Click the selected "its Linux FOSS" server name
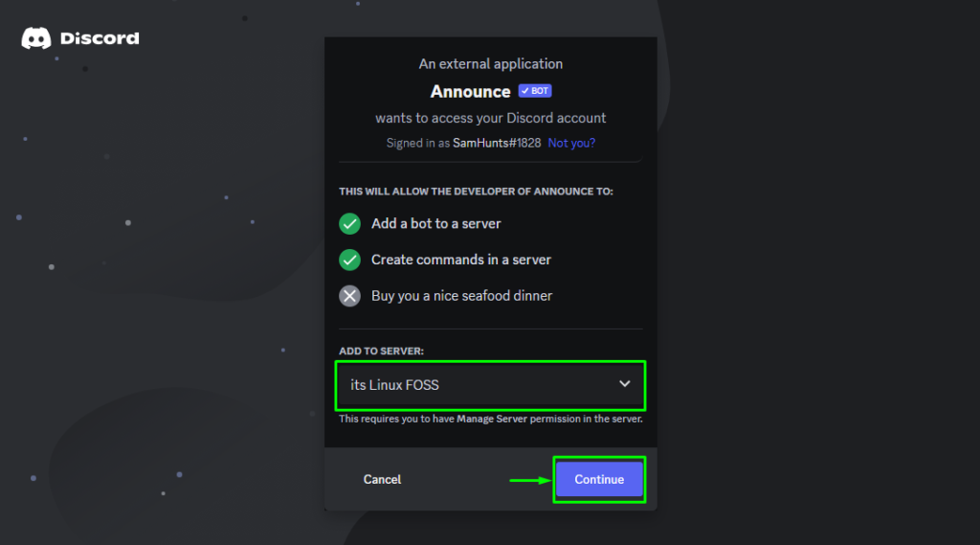 click(394, 385)
